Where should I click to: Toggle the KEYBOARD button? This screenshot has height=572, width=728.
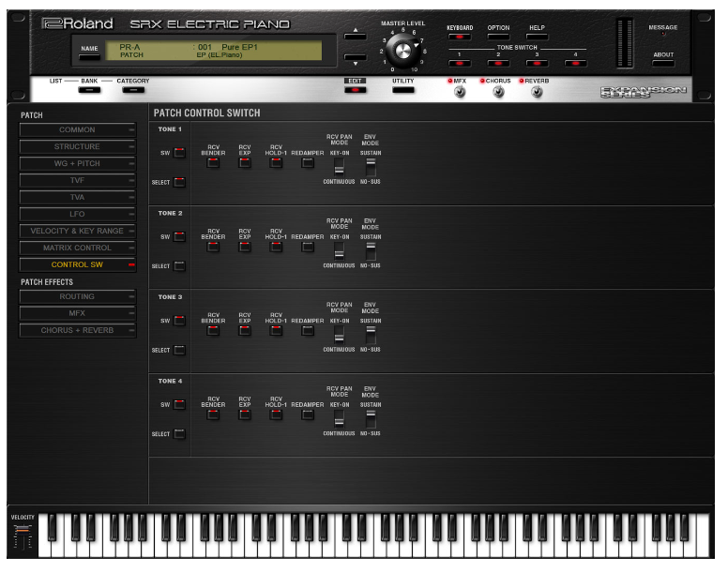(x=459, y=38)
